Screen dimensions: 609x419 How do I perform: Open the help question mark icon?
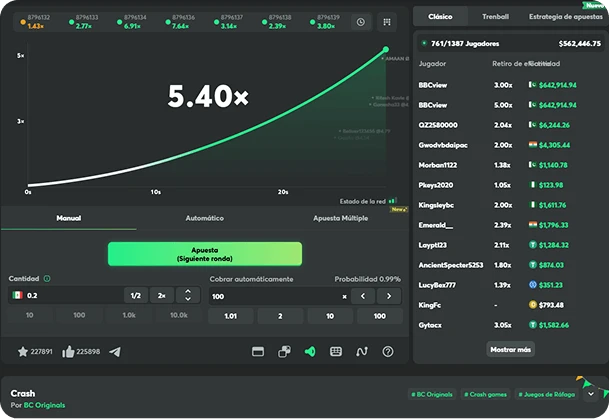(x=388, y=352)
